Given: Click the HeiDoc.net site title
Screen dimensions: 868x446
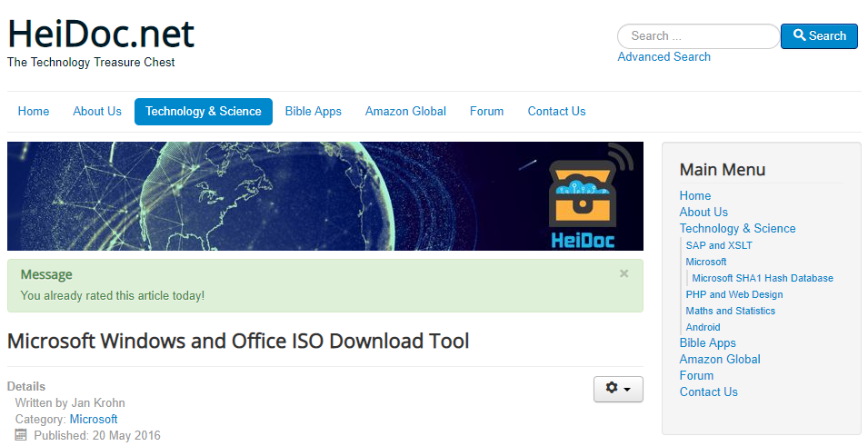Looking at the screenshot, I should [x=101, y=34].
